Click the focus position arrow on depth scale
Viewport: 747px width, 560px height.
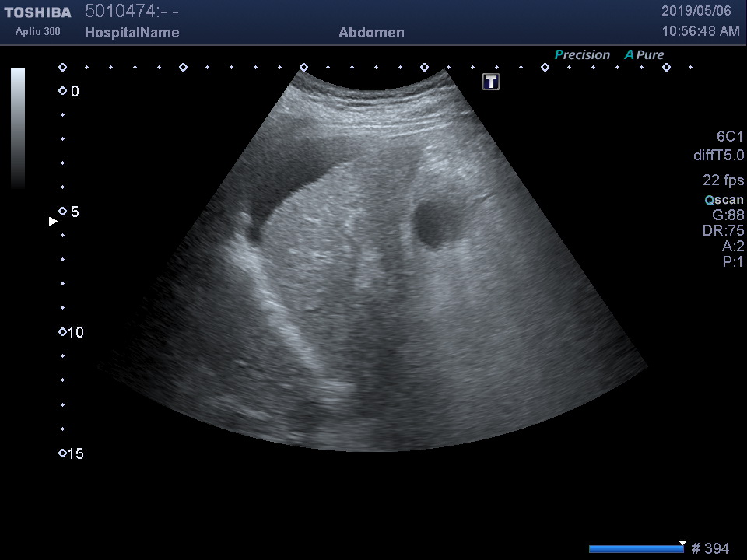(54, 221)
